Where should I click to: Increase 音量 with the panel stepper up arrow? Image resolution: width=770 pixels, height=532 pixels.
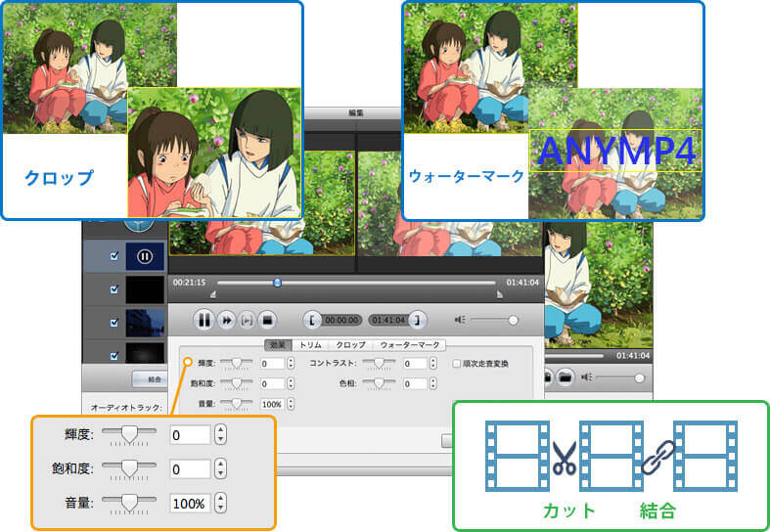coord(291,401)
